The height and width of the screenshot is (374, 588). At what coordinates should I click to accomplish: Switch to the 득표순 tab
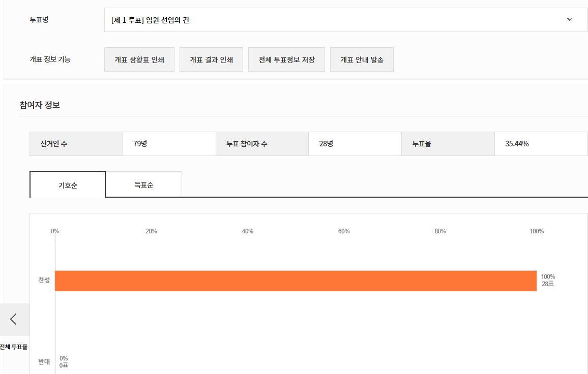tap(144, 184)
